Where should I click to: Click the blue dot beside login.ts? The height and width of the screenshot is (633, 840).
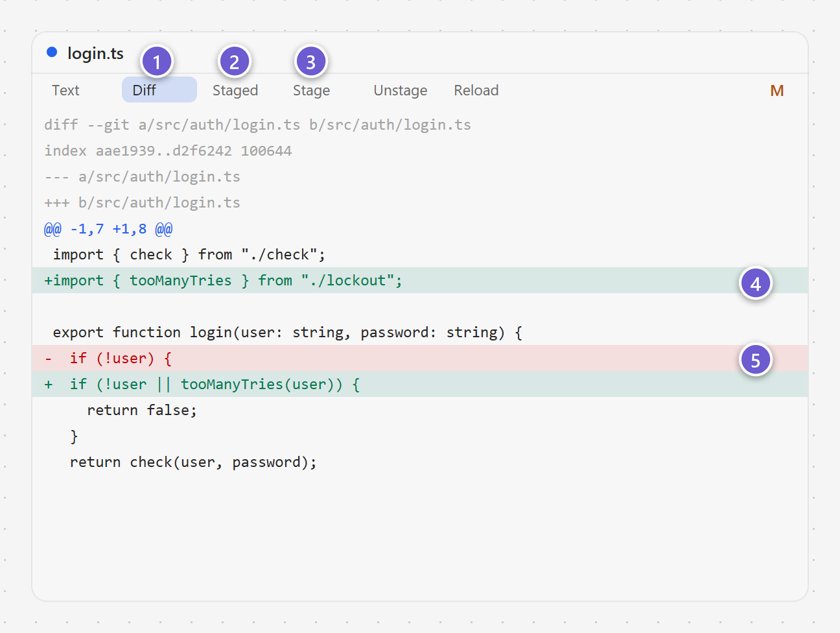52,53
